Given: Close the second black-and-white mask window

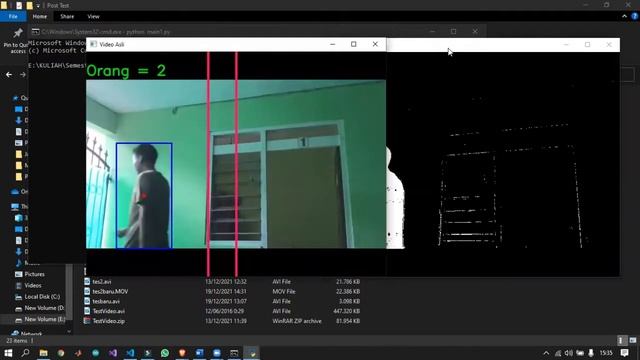Looking at the screenshot, I should [609, 44].
